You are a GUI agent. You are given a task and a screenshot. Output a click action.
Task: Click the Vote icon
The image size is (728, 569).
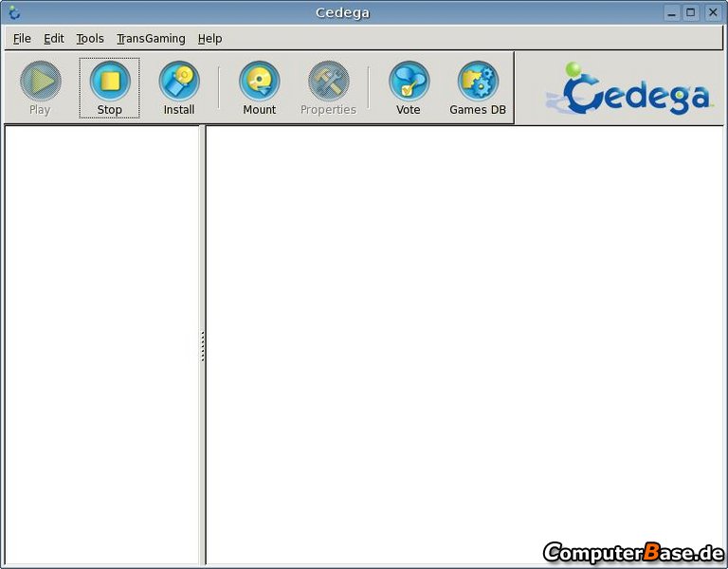409,82
